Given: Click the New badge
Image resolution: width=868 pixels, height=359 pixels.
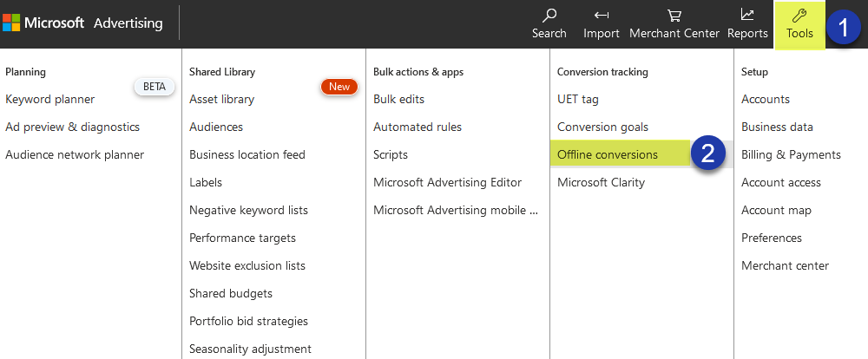Looking at the screenshot, I should [339, 87].
